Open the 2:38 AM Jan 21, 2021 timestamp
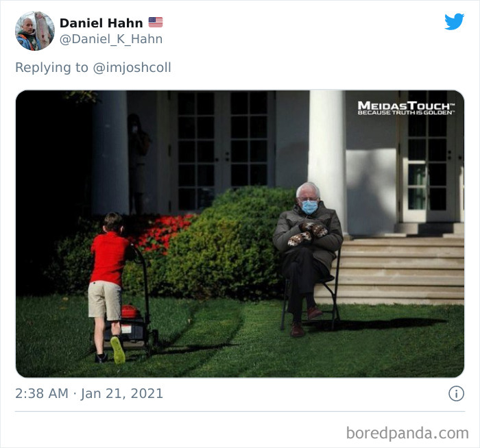Viewport: 480px width, 448px height. [89, 393]
